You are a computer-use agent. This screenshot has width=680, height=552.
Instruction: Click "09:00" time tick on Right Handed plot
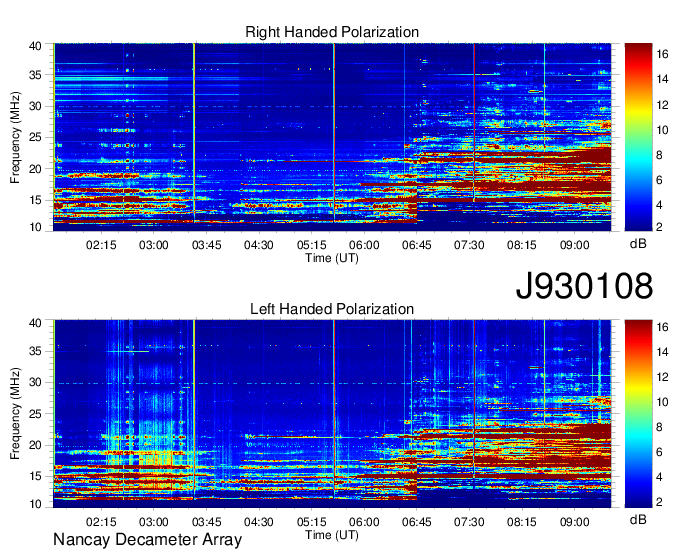click(x=575, y=245)
